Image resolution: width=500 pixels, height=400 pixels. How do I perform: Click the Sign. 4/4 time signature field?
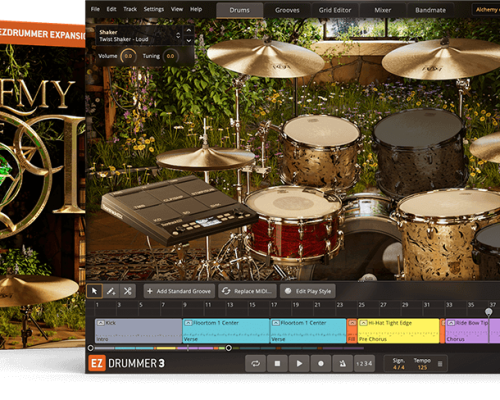(x=399, y=364)
